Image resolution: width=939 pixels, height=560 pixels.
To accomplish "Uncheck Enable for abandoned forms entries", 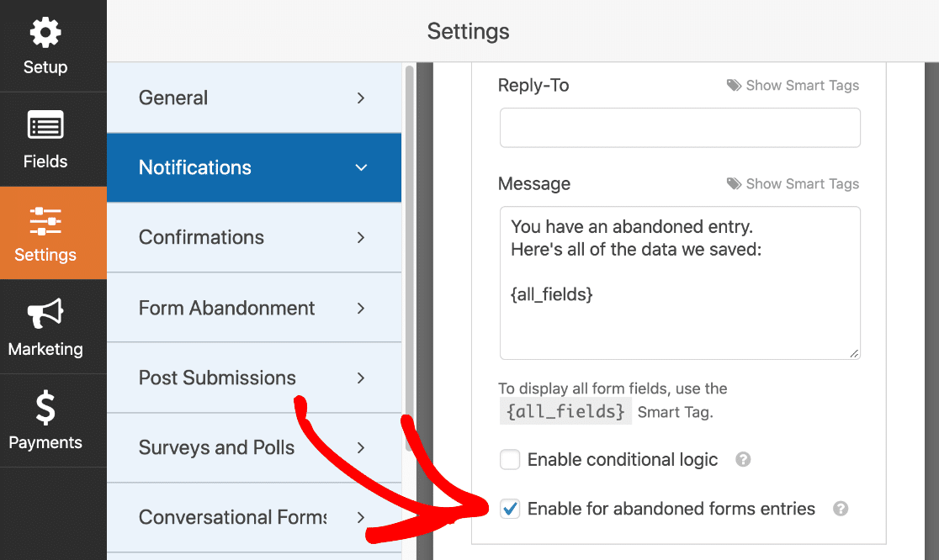I will tap(510, 509).
